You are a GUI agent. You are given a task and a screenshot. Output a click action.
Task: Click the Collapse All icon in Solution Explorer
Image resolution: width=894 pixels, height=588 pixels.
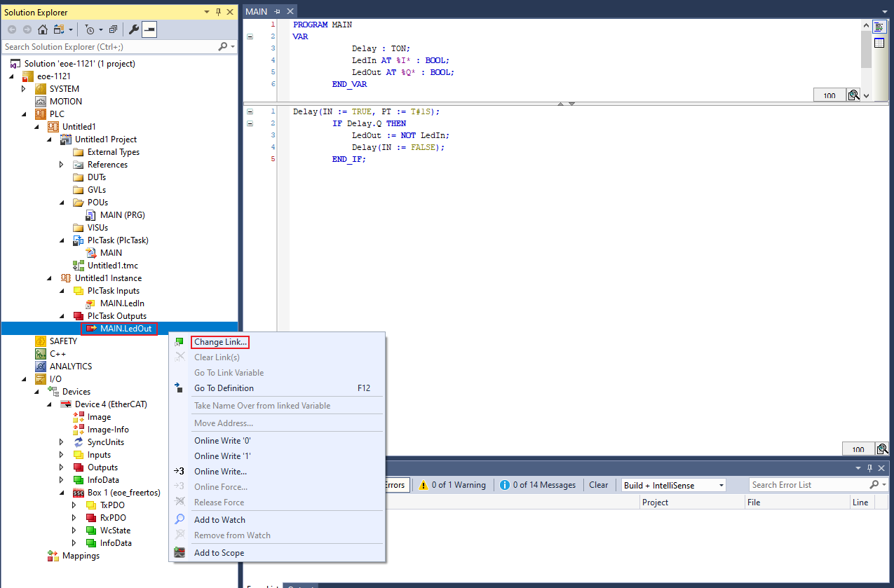coord(112,29)
